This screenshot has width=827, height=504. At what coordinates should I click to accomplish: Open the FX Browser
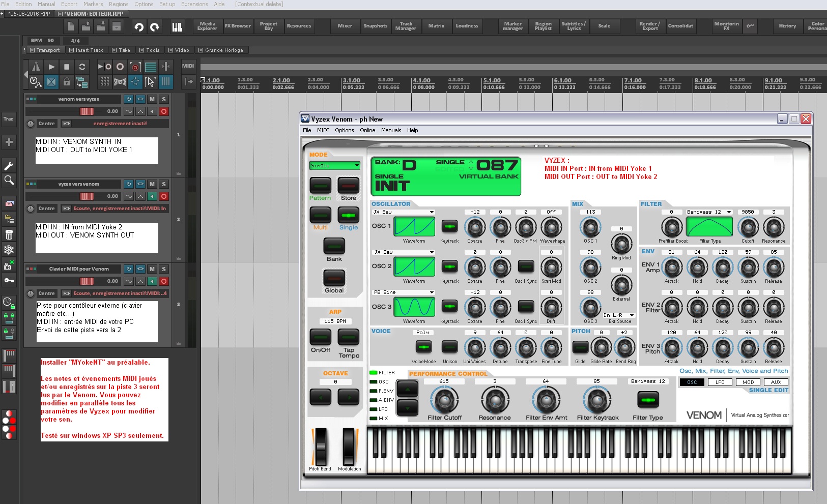click(238, 26)
